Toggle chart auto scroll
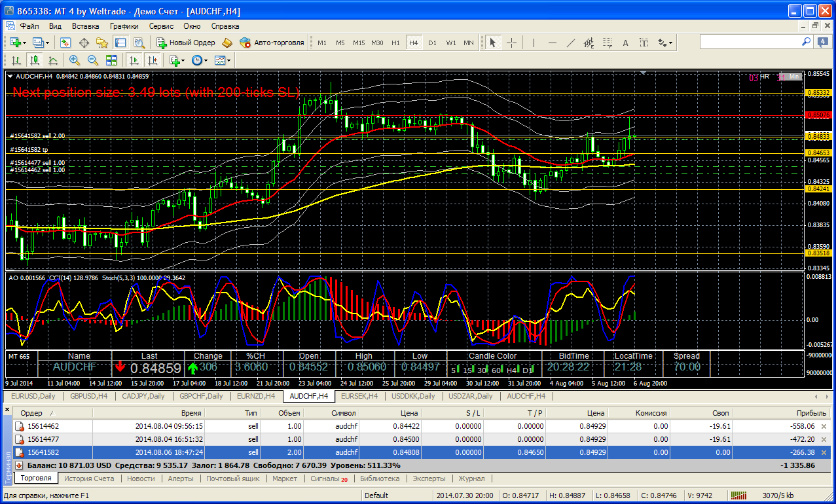The image size is (836, 504). pyautogui.click(x=134, y=60)
